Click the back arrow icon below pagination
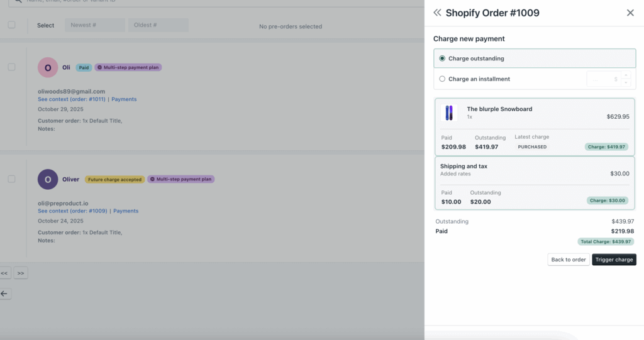644x340 pixels. click(4, 293)
